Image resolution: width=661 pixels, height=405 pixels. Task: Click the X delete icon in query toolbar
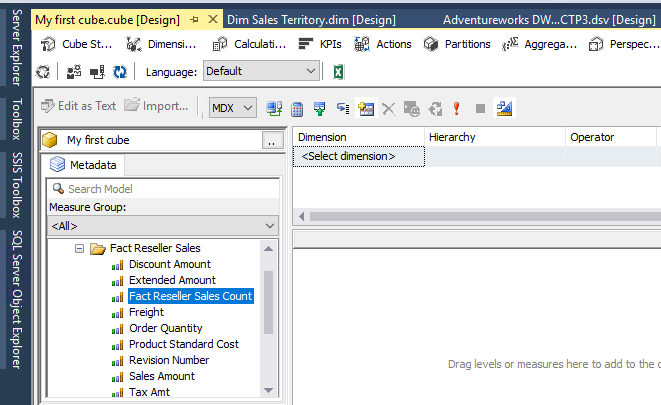(388, 108)
